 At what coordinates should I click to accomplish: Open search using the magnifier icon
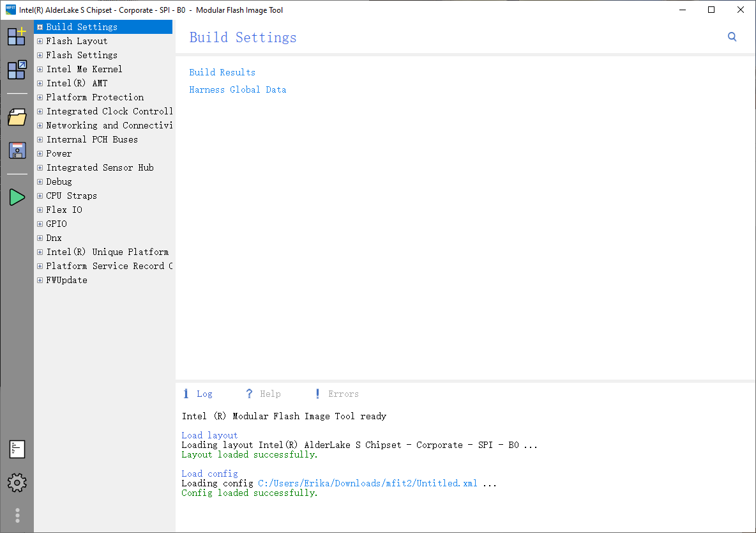click(x=732, y=36)
